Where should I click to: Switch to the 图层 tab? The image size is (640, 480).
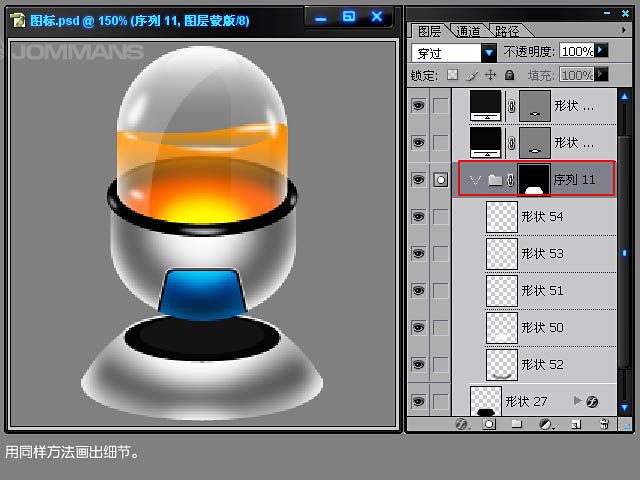tap(429, 31)
